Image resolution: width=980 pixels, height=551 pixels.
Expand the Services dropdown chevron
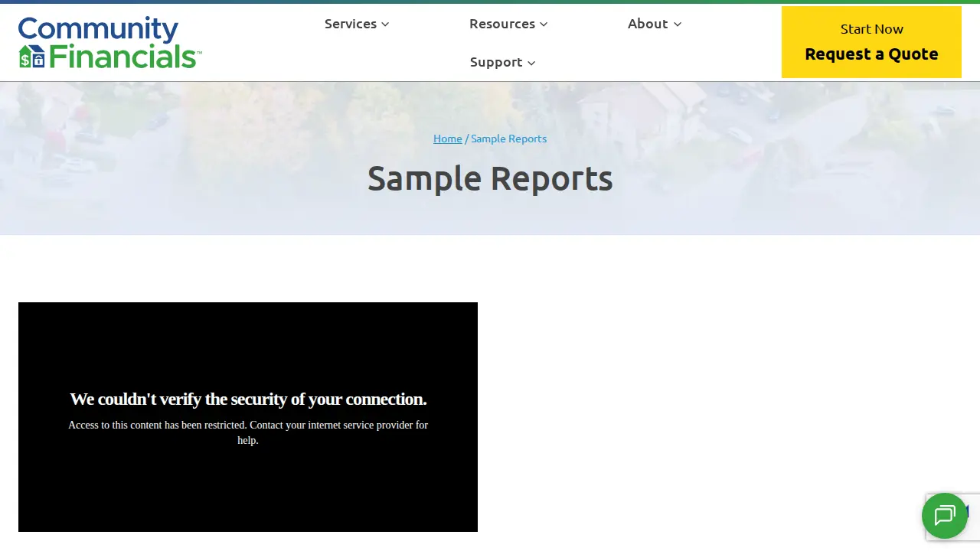pos(385,24)
